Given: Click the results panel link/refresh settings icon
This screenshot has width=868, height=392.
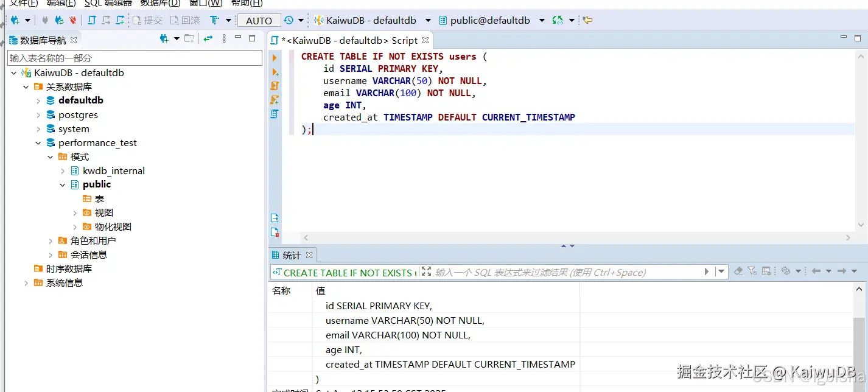Looking at the screenshot, I should click(786, 271).
